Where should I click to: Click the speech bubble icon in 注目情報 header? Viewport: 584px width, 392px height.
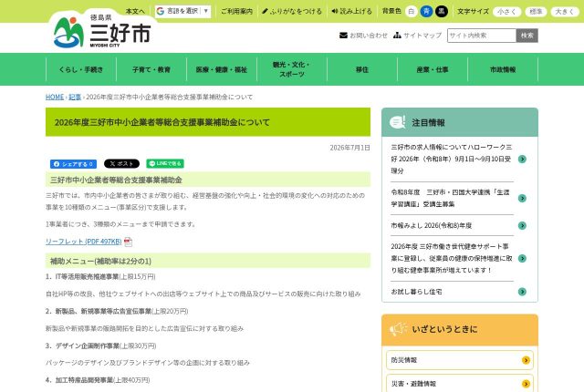[x=398, y=122]
